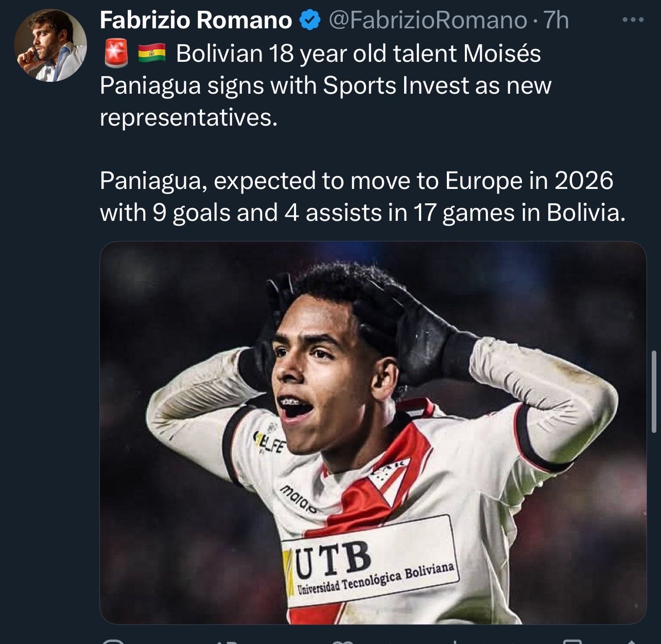Click the scrollbar thumb on the right edge
Image resolution: width=661 pixels, height=644 pixels.
[654, 391]
